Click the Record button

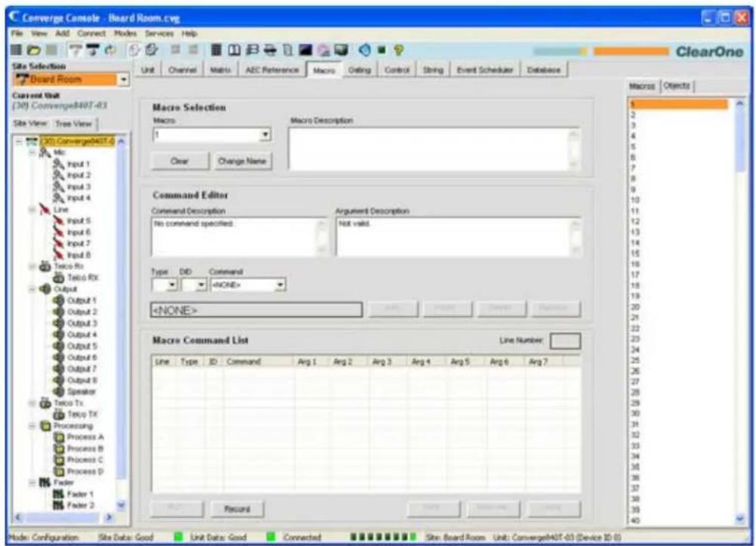[236, 509]
